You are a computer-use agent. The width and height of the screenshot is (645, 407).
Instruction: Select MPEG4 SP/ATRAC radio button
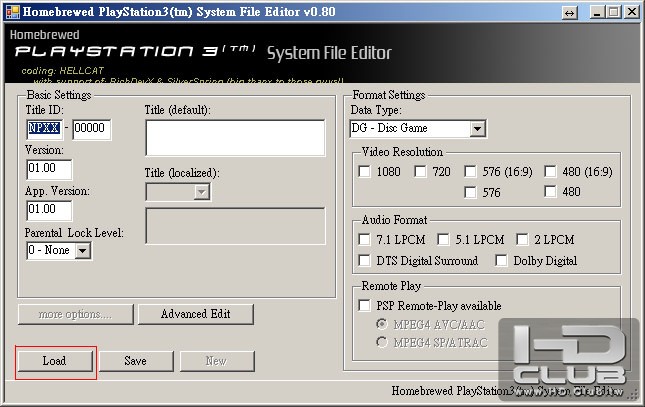point(382,342)
